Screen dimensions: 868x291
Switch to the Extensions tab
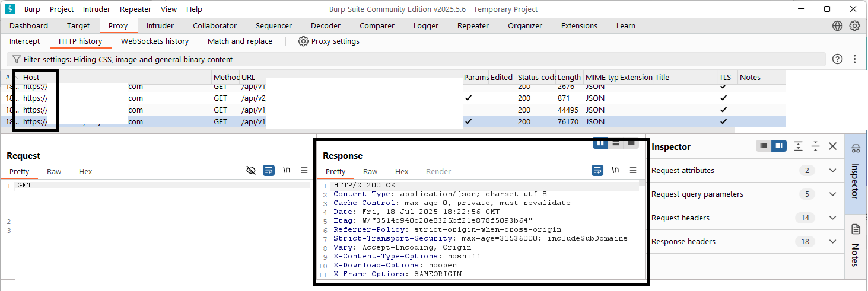(579, 25)
